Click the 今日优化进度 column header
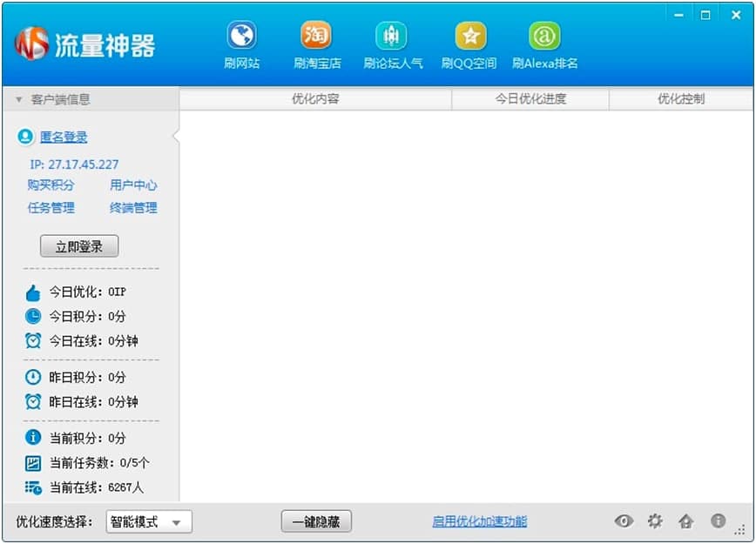The width and height of the screenshot is (756, 544). (530, 98)
